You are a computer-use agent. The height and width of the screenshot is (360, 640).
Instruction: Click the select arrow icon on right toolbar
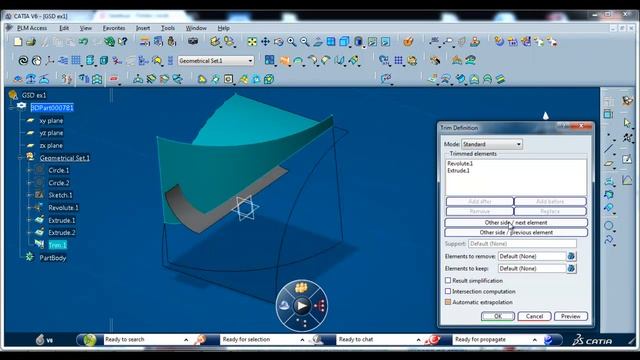click(627, 122)
